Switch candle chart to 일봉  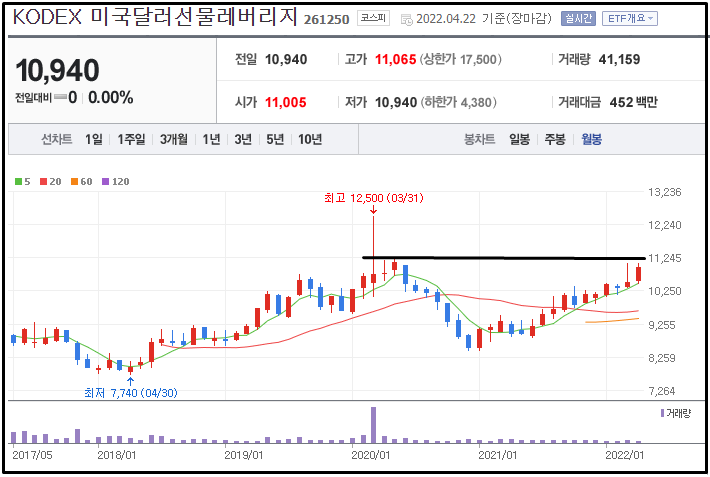point(519,139)
